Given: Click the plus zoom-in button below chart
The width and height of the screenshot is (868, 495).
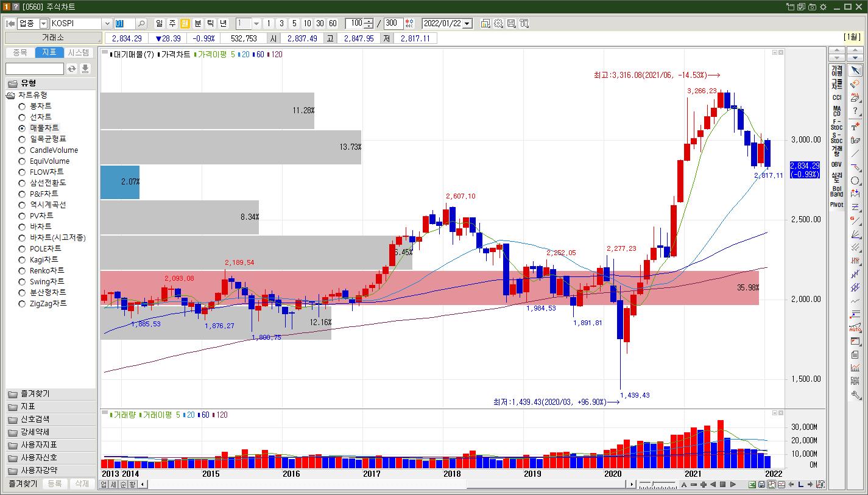Looking at the screenshot, I should pos(704,485).
